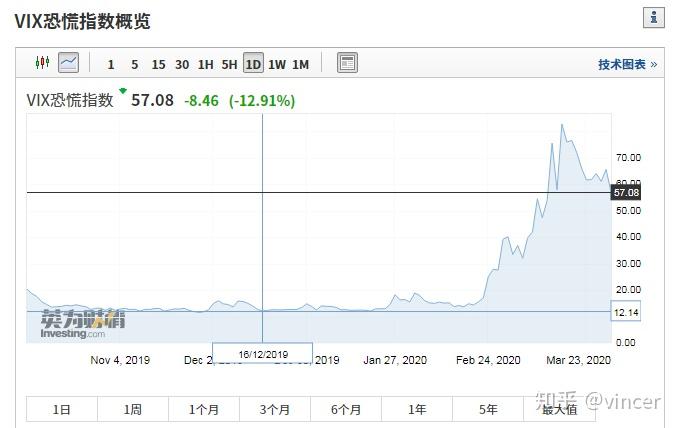Switch to 5H interval
This screenshot has width=677, height=428.
(x=229, y=65)
